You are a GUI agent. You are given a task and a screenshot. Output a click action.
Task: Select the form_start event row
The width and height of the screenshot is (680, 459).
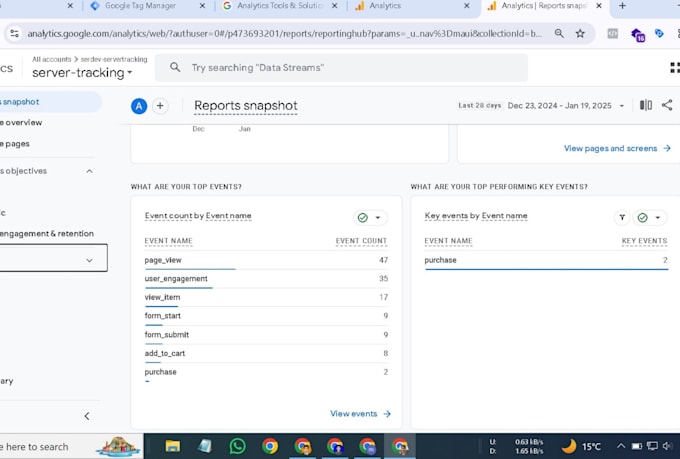[x=266, y=316]
